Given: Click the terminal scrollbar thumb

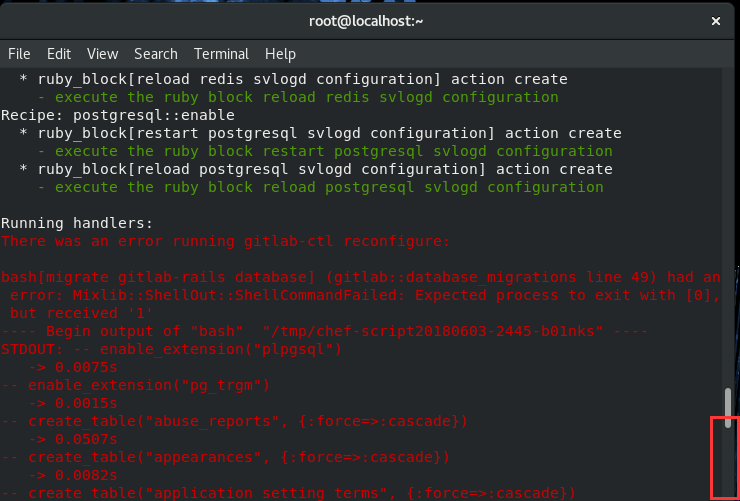Looking at the screenshot, I should 728,408.
